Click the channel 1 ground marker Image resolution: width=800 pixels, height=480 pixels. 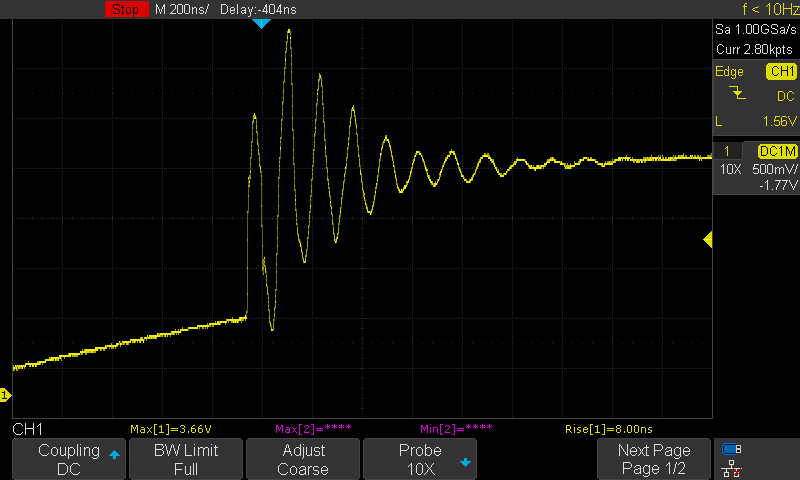point(4,396)
